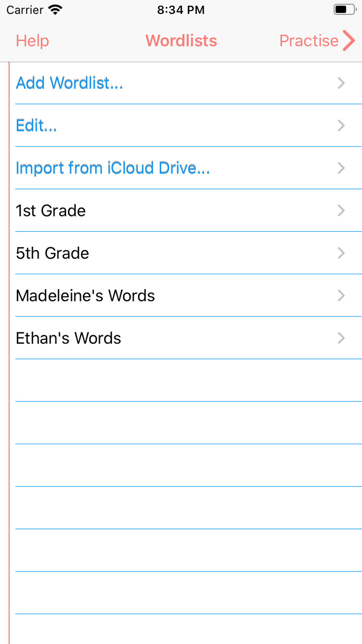
Task: Open Madeleine's Words list
Action: [189, 295]
